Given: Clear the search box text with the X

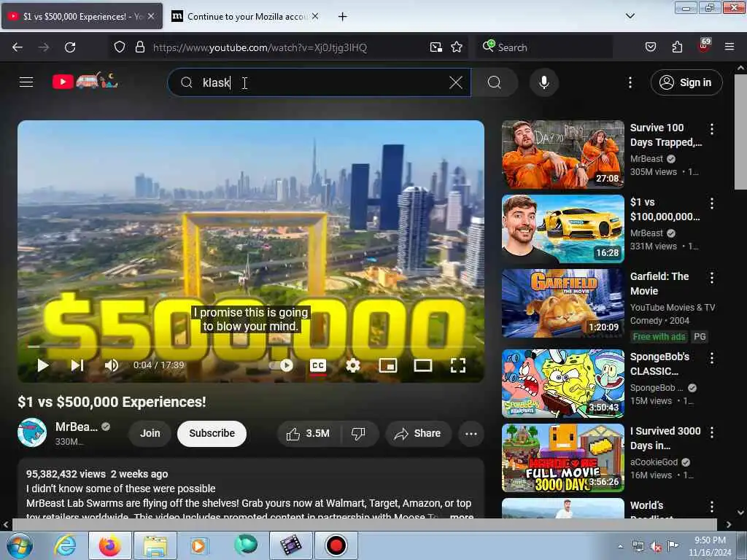Looking at the screenshot, I should coord(456,82).
